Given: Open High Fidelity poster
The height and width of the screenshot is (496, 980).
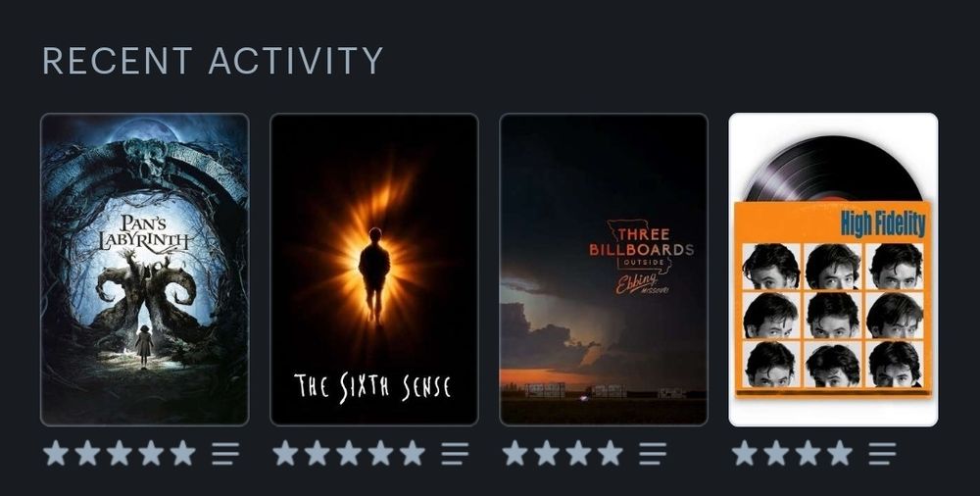Looking at the screenshot, I should pyautogui.click(x=833, y=270).
